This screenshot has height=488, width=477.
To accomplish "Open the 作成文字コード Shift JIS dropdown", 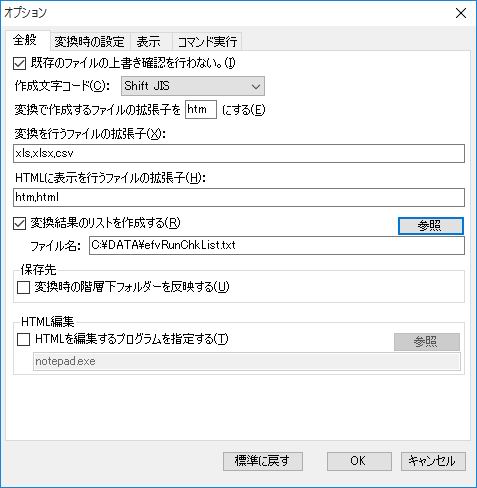I will coord(193,86).
